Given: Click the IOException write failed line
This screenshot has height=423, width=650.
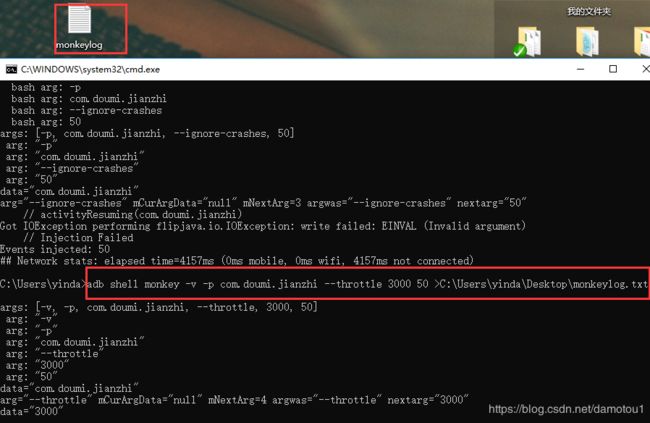Looking at the screenshot, I should tap(263, 226).
